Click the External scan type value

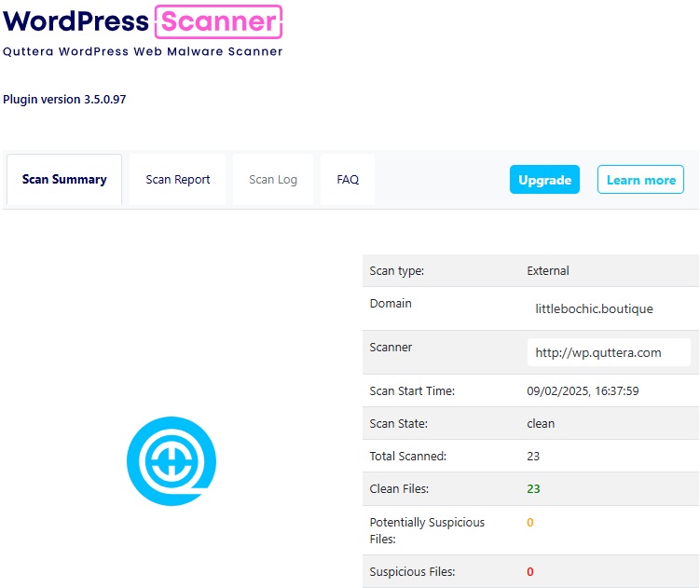point(548,270)
